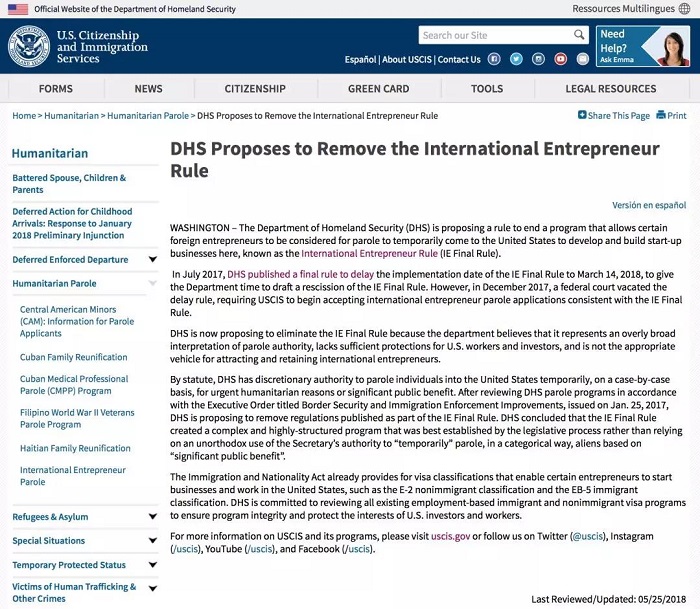Open @uscis Twitter link

click(588, 536)
